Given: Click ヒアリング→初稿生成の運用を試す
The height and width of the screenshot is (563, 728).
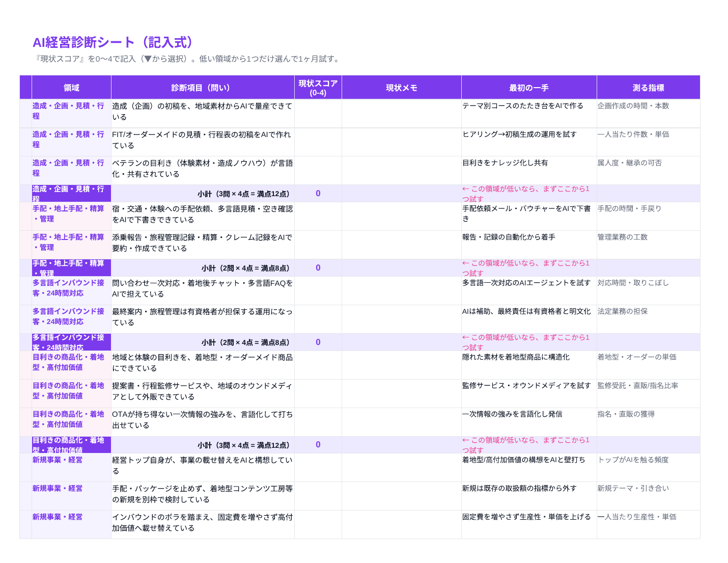Looking at the screenshot, I should [x=519, y=134].
